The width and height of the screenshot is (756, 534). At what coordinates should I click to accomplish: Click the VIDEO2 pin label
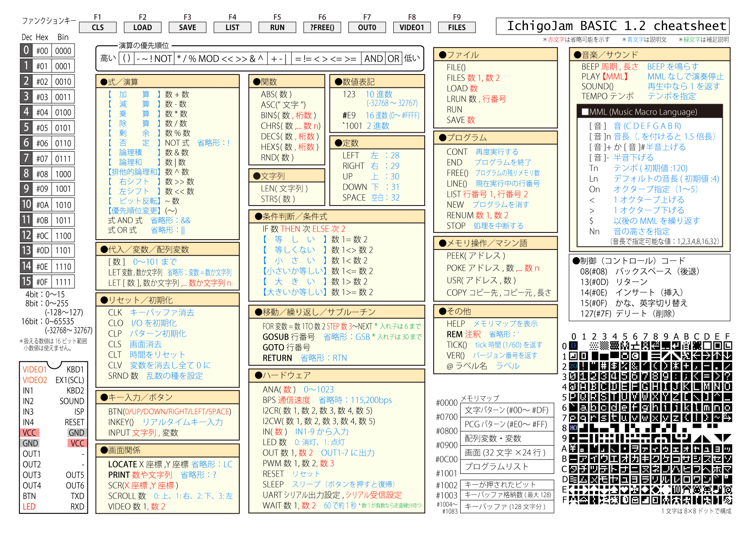(35, 380)
